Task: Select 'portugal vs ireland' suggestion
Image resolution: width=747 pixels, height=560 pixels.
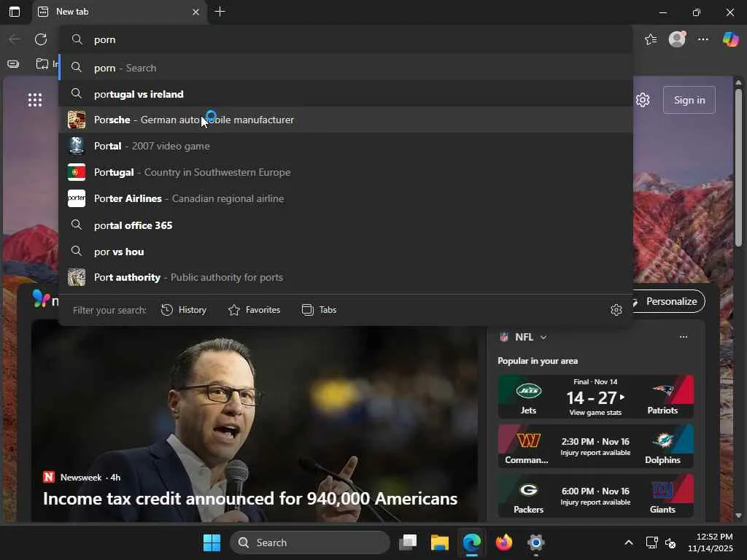Action: [346, 94]
